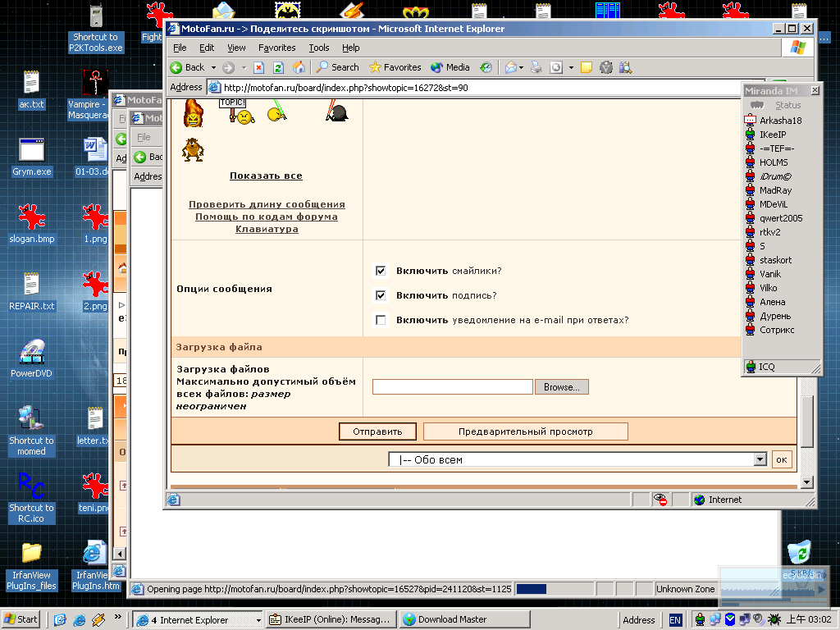
Task: Open the Favorites menu in the menu bar
Action: point(277,48)
